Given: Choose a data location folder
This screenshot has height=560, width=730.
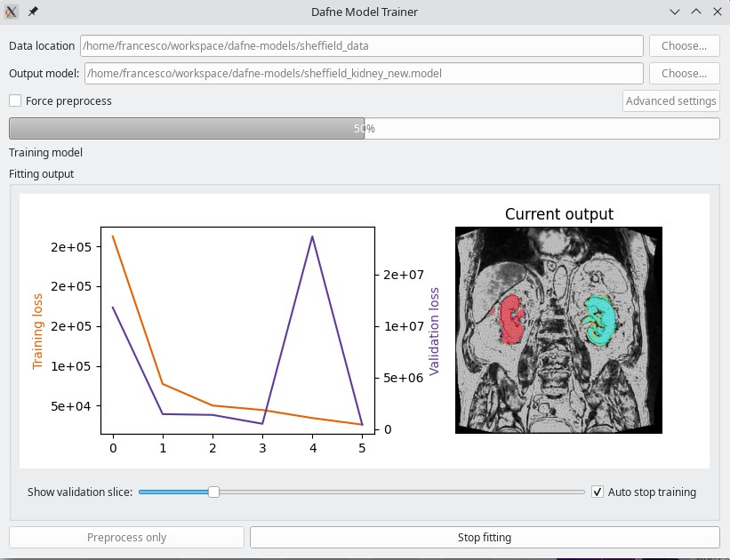Looking at the screenshot, I should tap(685, 45).
